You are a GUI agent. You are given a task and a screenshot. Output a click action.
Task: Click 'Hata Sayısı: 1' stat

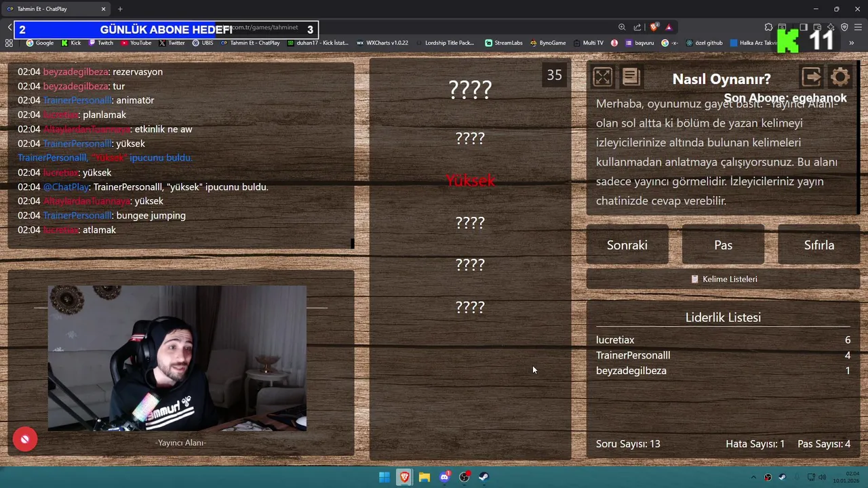755,444
